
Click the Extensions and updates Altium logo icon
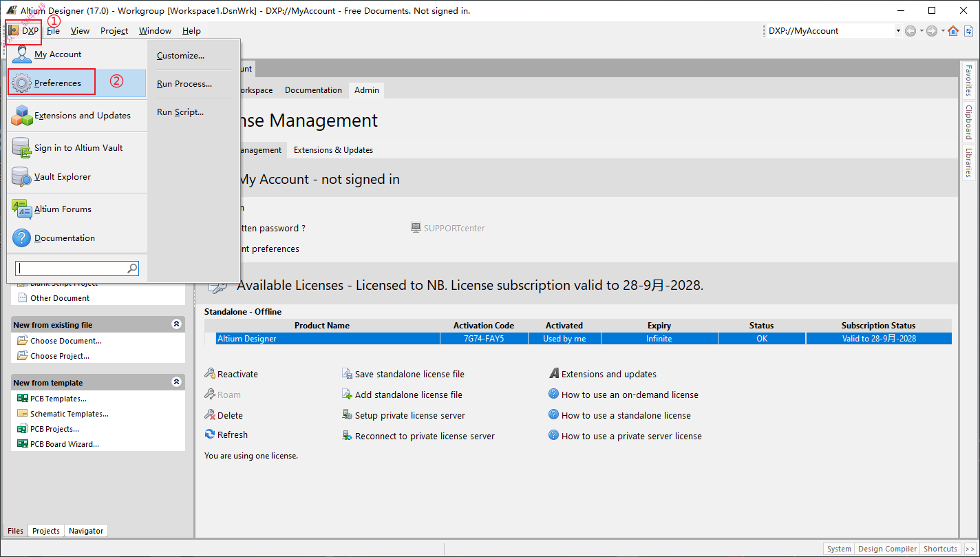click(554, 374)
